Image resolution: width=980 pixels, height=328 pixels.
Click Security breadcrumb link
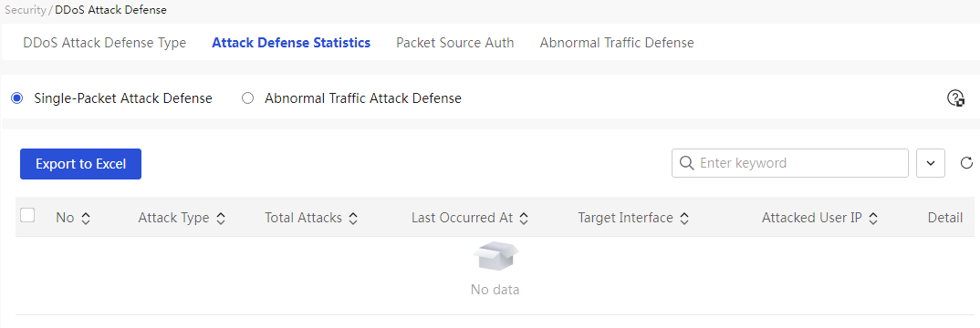(x=25, y=10)
